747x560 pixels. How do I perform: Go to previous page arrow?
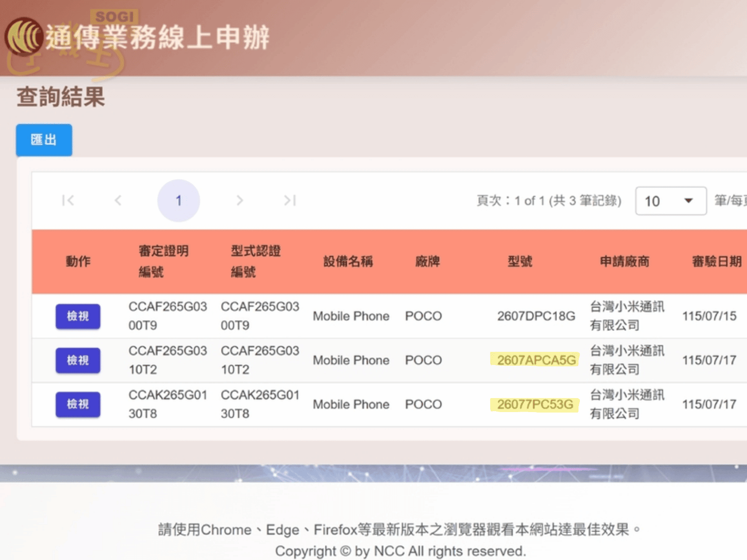point(118,201)
